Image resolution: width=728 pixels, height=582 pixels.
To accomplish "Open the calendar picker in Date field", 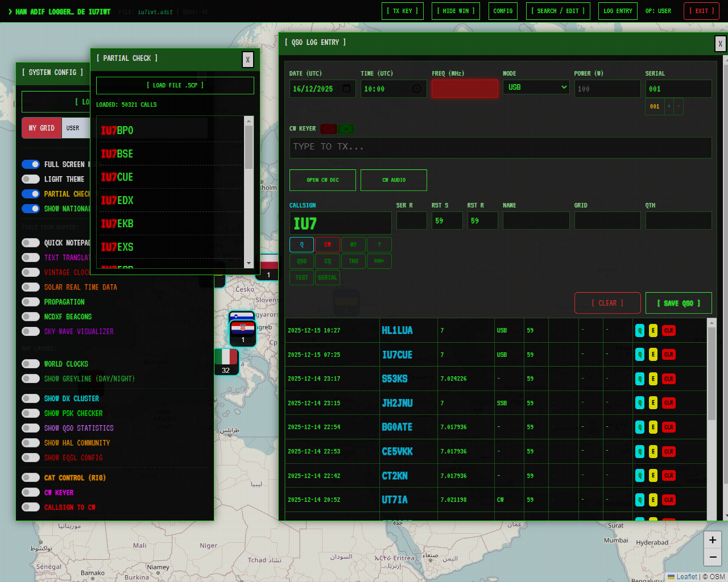I will pos(346,89).
